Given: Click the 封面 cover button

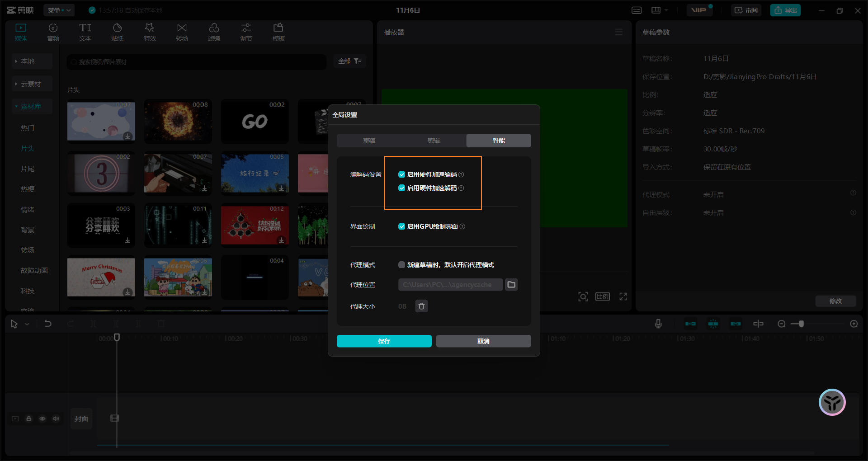Looking at the screenshot, I should (81, 419).
